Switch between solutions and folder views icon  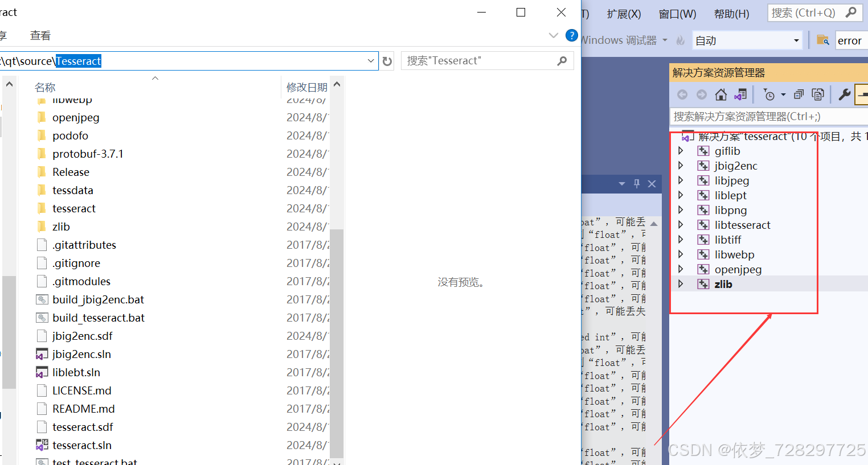tap(740, 94)
